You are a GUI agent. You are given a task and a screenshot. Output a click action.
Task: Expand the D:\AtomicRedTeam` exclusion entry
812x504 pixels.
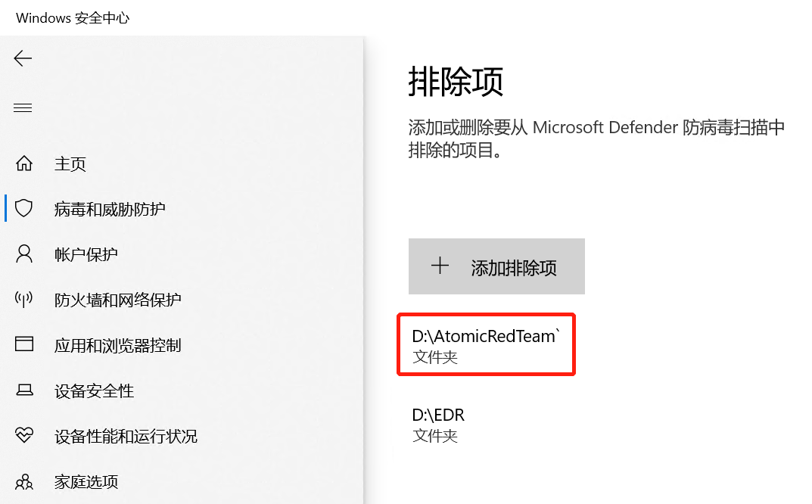(x=486, y=344)
